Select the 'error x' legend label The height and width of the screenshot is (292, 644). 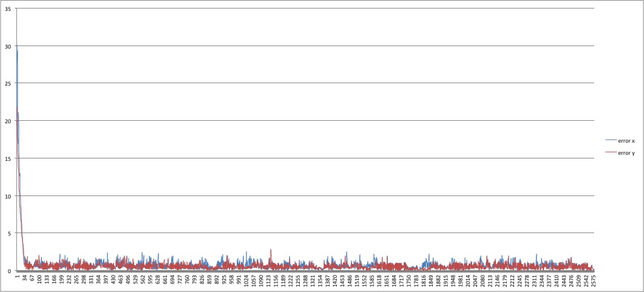click(x=626, y=141)
